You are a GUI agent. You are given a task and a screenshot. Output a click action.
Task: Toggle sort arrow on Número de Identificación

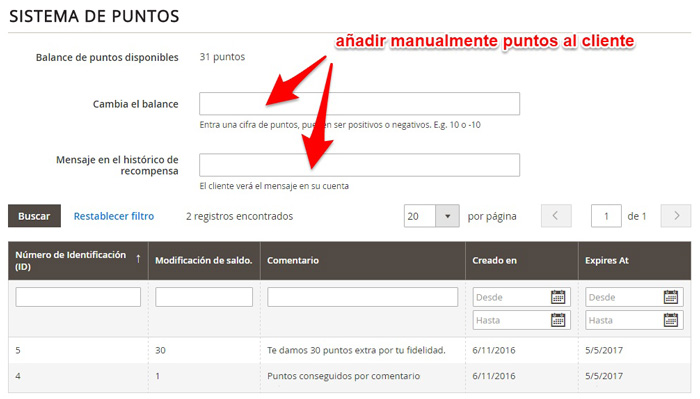pos(138,258)
